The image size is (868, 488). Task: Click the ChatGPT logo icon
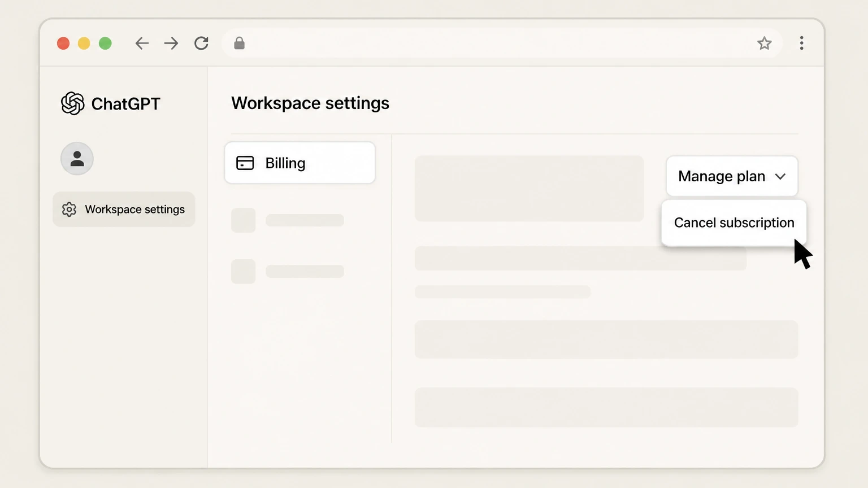coord(72,103)
